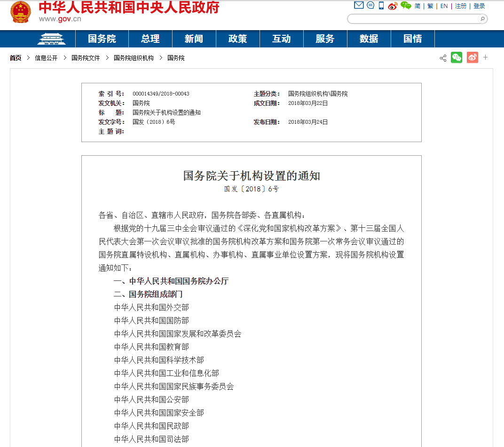Open the comment bubble icon in header

coord(370,6)
